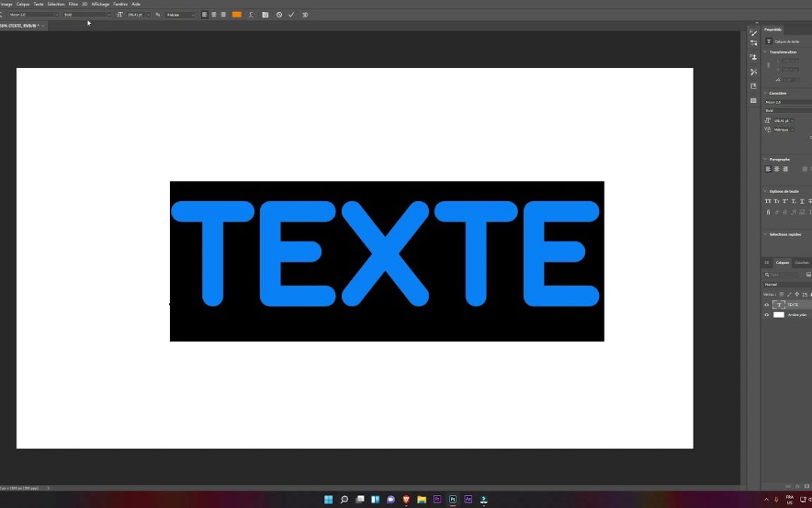This screenshot has height=508, width=812.
Task: Open the Sélection menu
Action: [x=56, y=4]
